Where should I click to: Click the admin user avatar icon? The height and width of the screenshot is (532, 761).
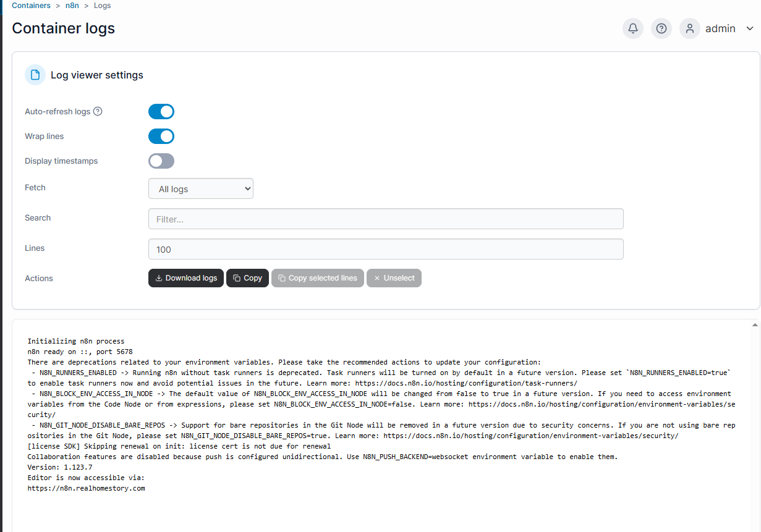pos(690,28)
